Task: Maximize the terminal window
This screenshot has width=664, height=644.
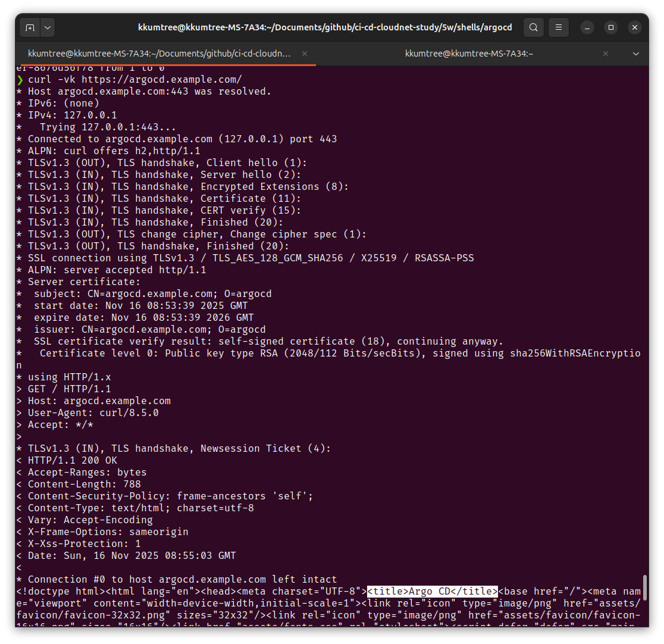Action: [x=610, y=27]
